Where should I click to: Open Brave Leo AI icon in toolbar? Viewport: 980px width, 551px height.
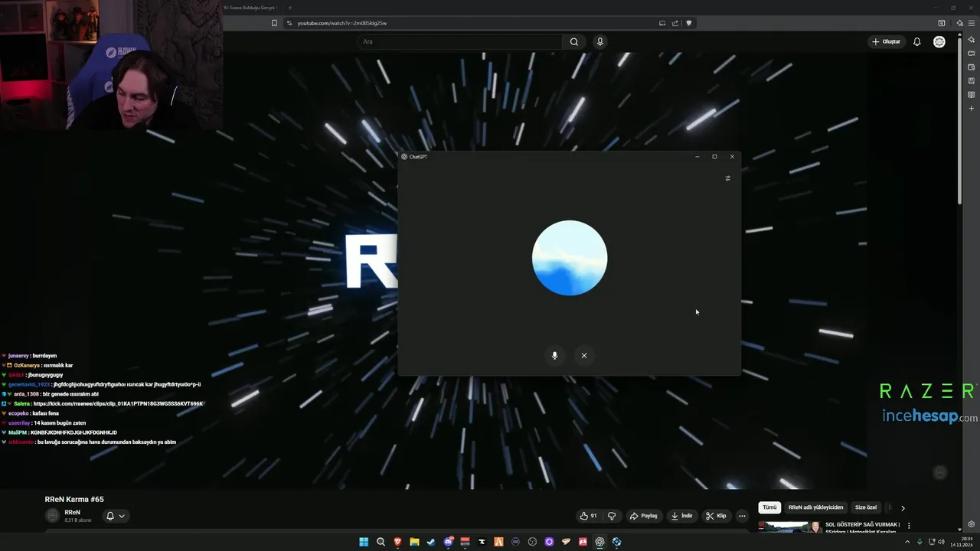coord(959,23)
